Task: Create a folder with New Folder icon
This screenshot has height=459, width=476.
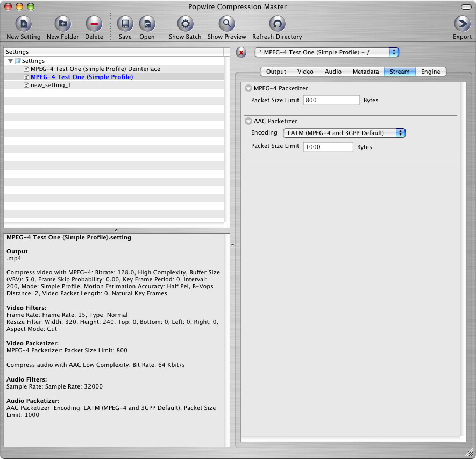Action: pyautogui.click(x=62, y=24)
